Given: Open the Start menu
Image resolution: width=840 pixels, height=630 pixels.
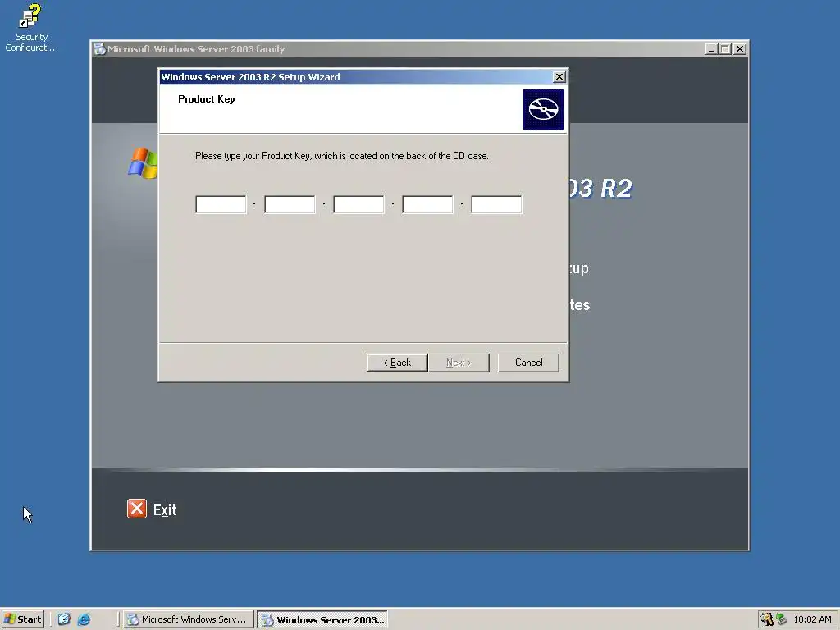Looking at the screenshot, I should [22, 619].
